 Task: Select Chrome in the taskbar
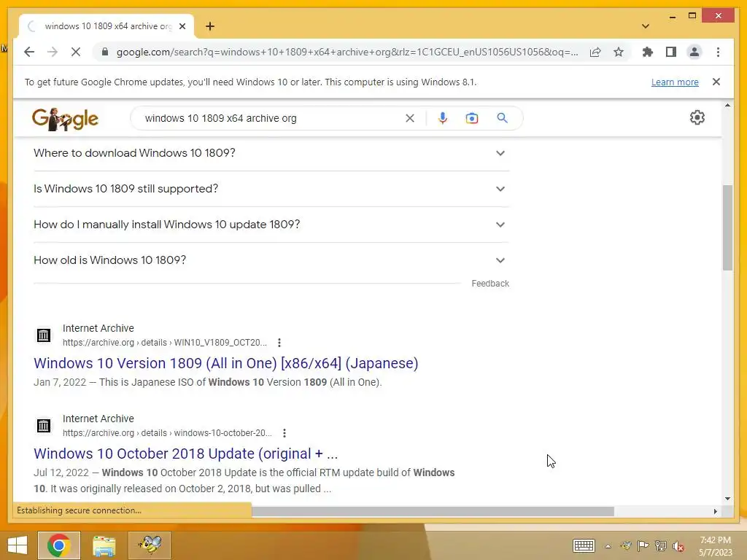tap(59, 545)
